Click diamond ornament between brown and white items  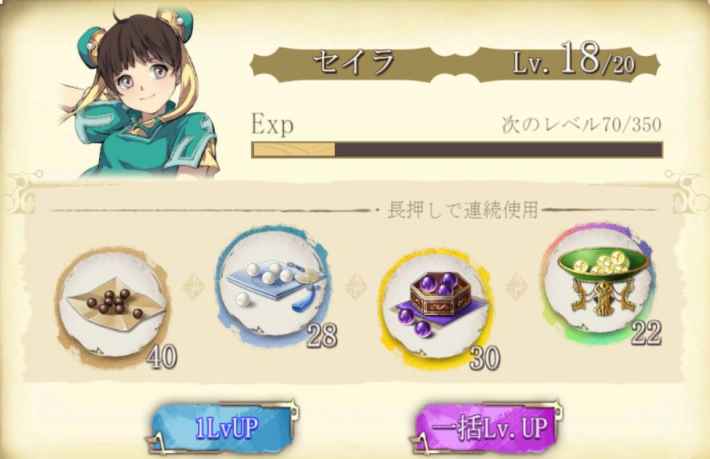click(194, 287)
